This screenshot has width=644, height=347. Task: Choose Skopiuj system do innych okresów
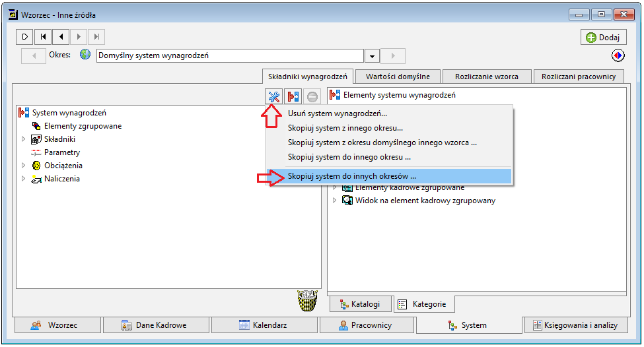point(389,176)
